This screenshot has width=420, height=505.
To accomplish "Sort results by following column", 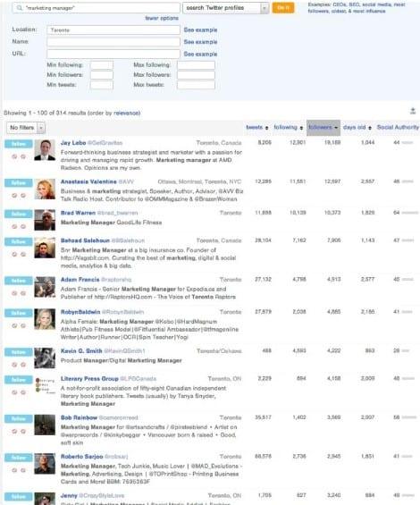I will 289,128.
